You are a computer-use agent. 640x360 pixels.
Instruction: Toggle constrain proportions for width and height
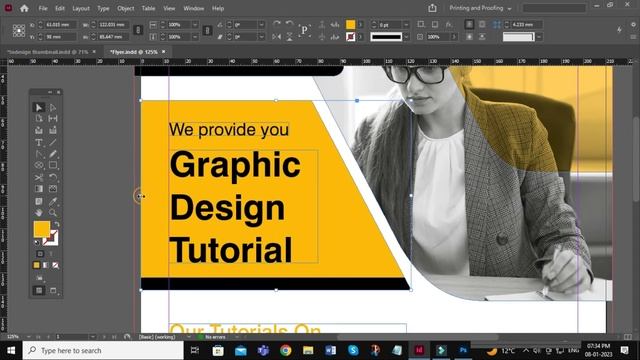point(138,31)
